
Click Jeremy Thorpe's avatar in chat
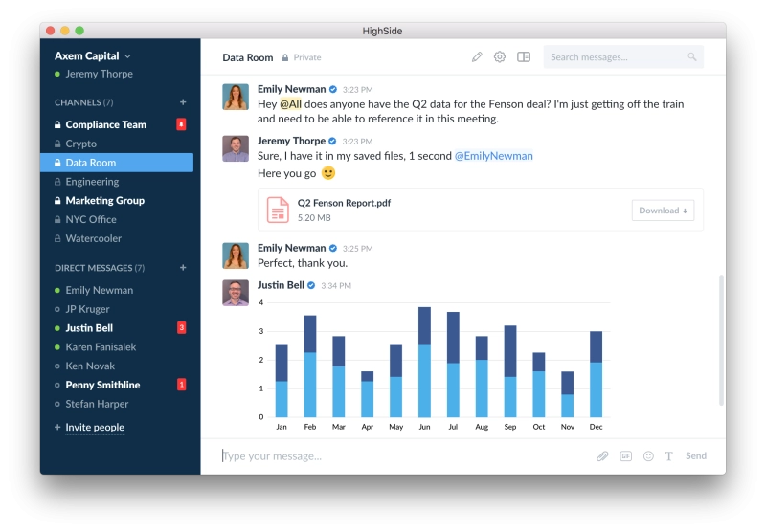pyautogui.click(x=236, y=148)
